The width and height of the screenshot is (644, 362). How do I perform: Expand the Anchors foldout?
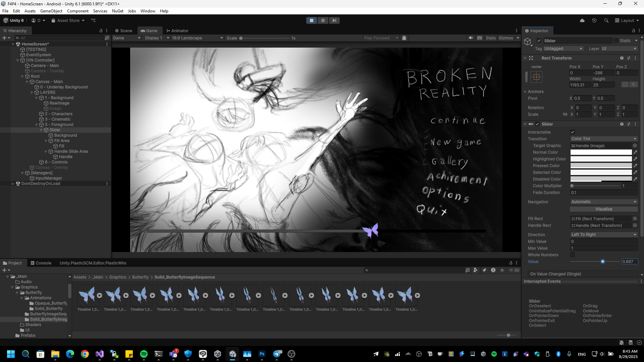526,92
